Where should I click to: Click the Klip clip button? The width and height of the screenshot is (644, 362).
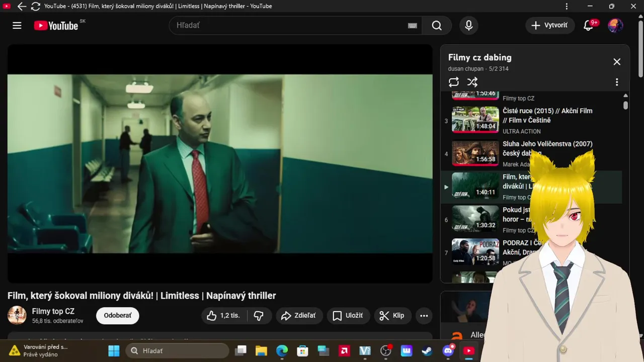pos(392,316)
